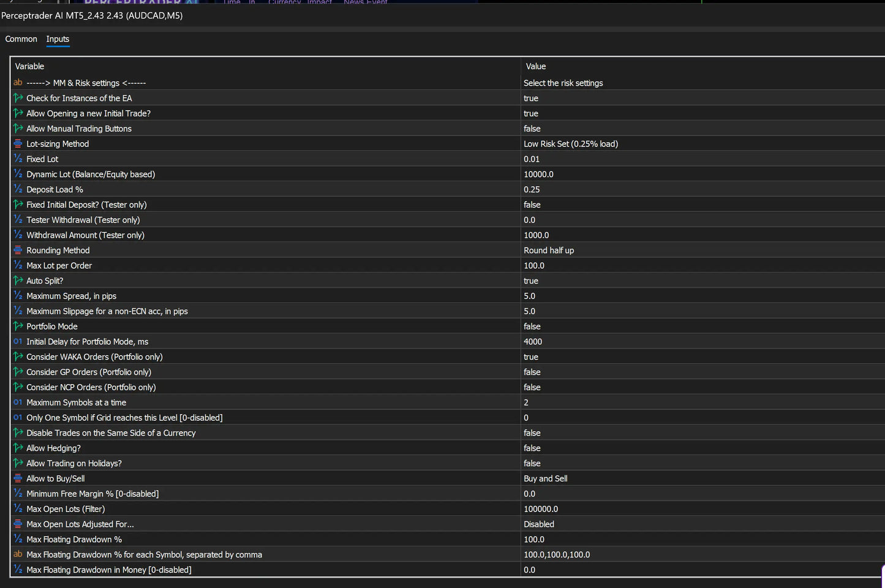
Task: Click the double-type icon beside Maximum Slippage
Action: [x=18, y=311]
